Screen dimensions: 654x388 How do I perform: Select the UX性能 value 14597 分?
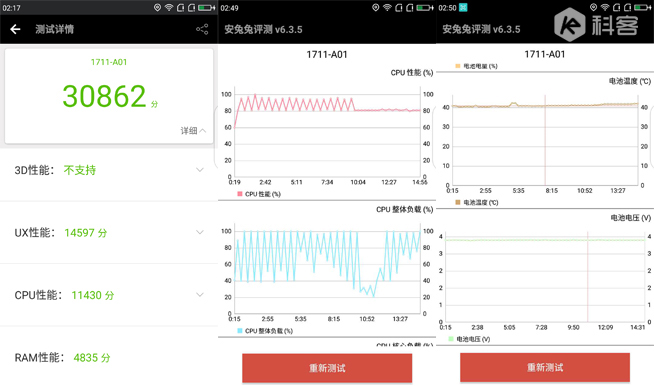click(x=86, y=233)
